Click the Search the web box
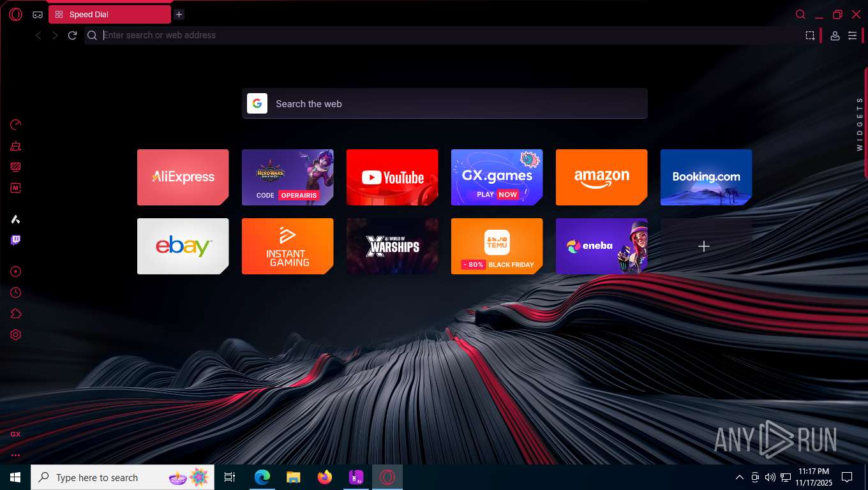The height and width of the screenshot is (490, 868). tap(445, 103)
